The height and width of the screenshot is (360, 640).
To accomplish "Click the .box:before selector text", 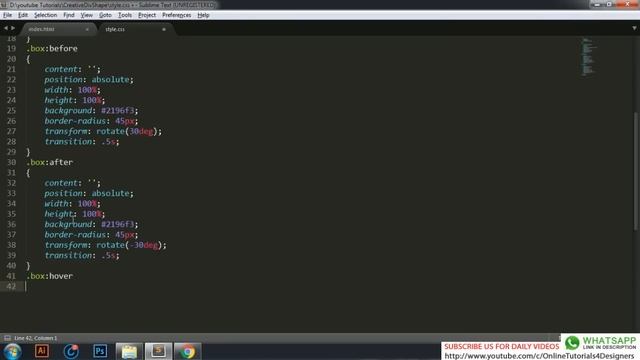I will (52, 49).
